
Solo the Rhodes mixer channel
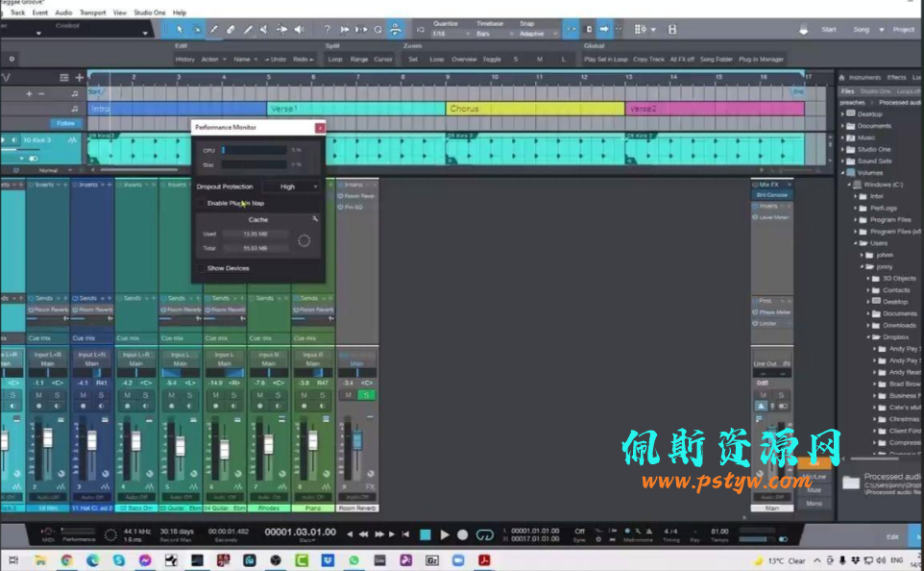pos(278,395)
